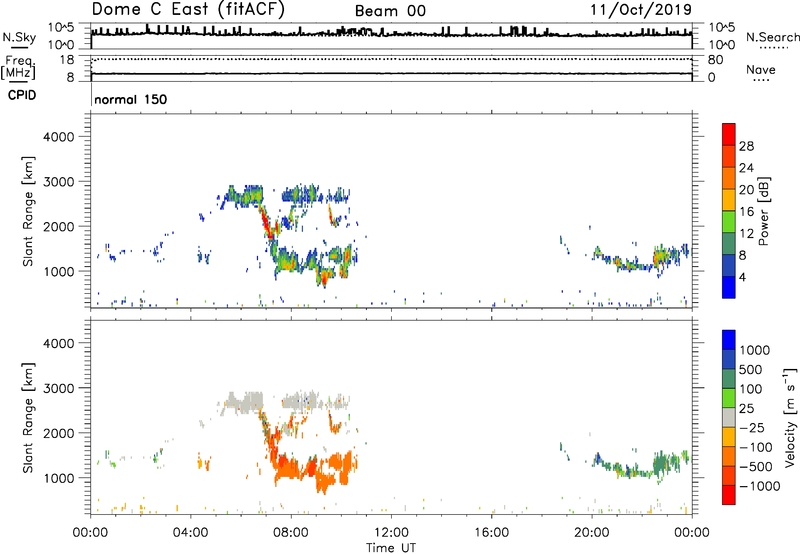
Task: Click the Slant Range label of velocity panel
Action: click(x=28, y=418)
